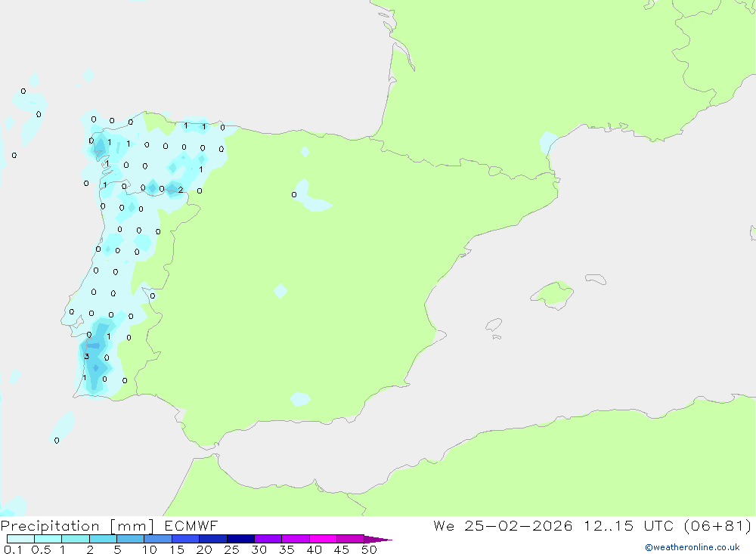Click the '25' legend value label
Viewport: 756px width, 554px height.
pos(231,549)
